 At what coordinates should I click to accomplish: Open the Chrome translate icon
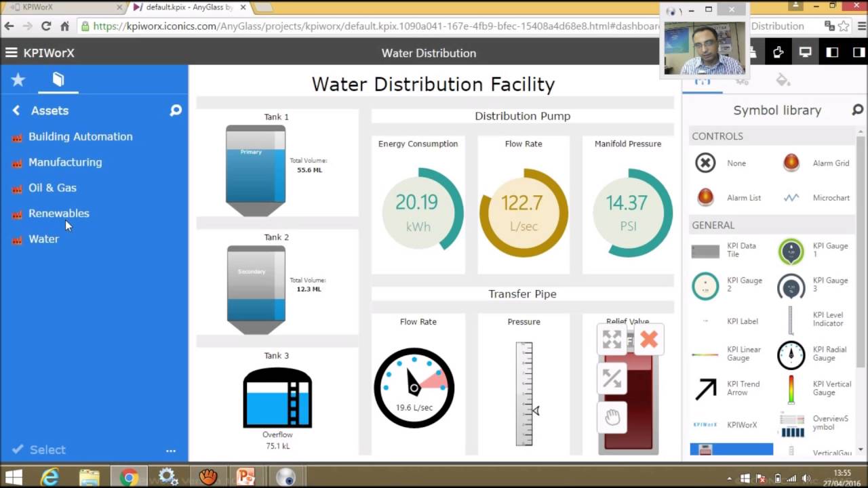[829, 26]
